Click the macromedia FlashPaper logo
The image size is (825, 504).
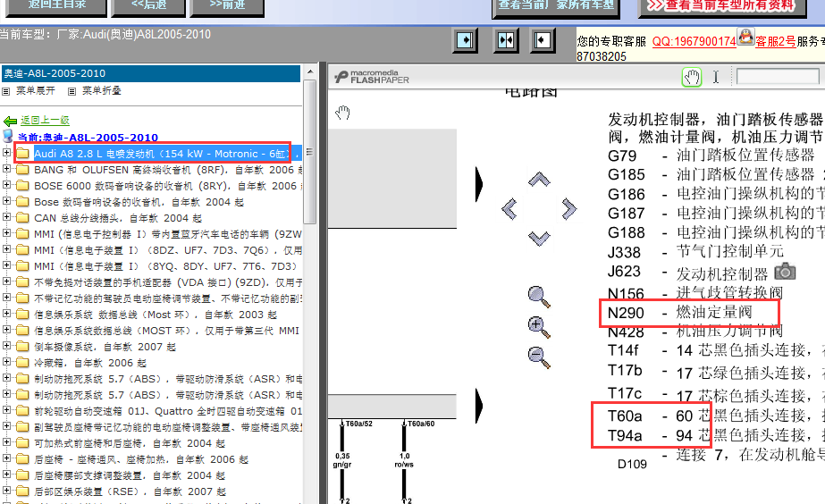coord(372,77)
